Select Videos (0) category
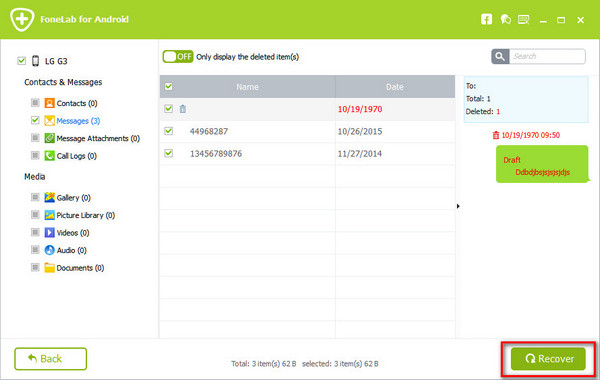600x380 pixels. [x=73, y=233]
